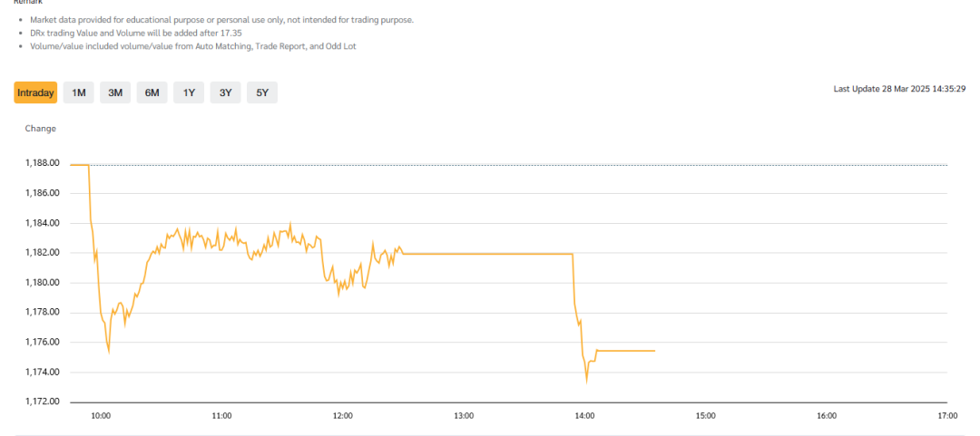Click the end point of the price line
Screen dimensions: 980x436
click(x=653, y=351)
